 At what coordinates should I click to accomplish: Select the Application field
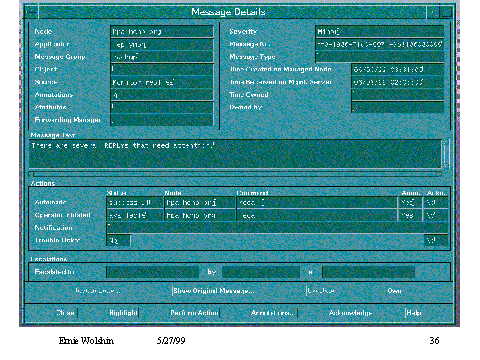[162, 44]
